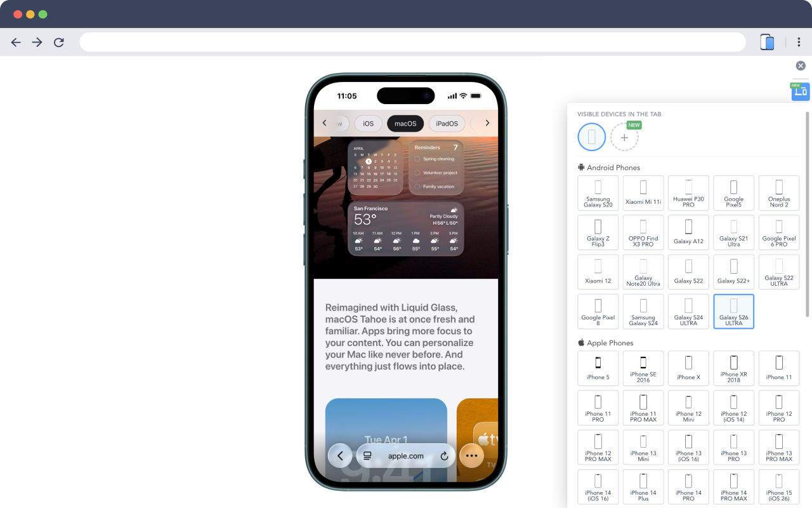The width and height of the screenshot is (812, 508).
Task: Choose the Samsung Galaxy S20 device
Action: [598, 194]
